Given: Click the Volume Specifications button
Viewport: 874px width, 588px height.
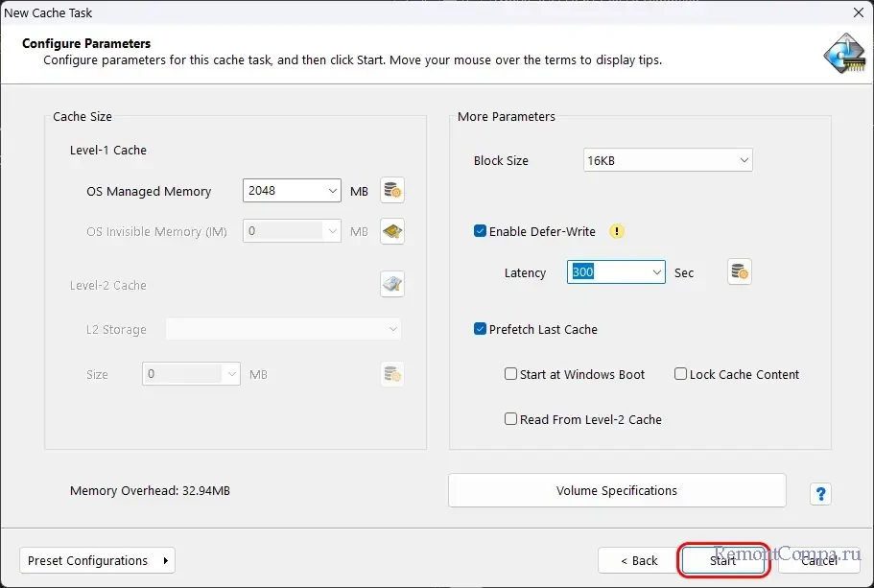Looking at the screenshot, I should click(617, 491).
